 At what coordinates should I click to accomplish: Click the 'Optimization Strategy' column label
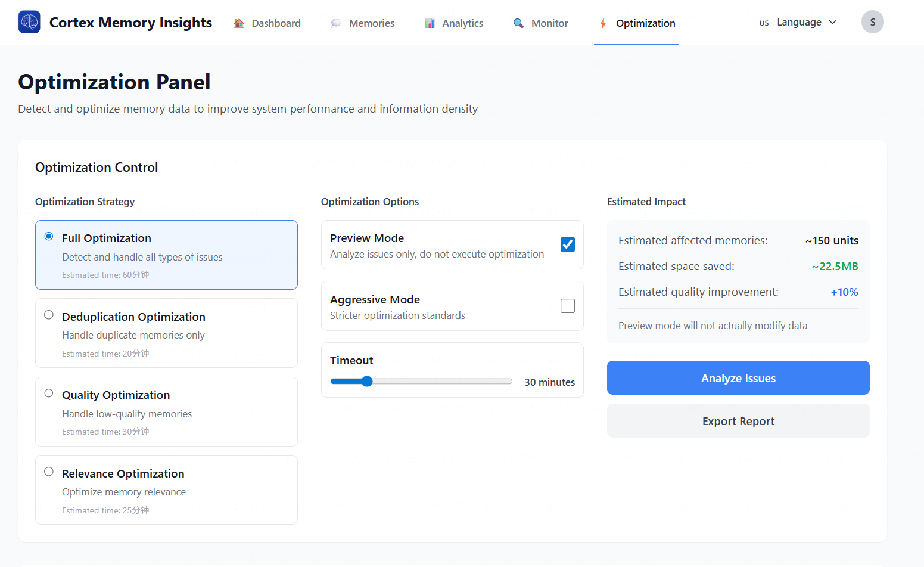click(x=85, y=202)
